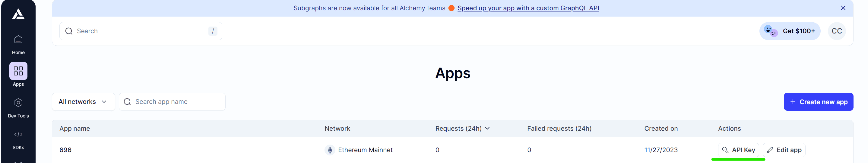868x163 pixels.
Task: Sort by Requests (24h) column arrow
Action: tap(487, 128)
